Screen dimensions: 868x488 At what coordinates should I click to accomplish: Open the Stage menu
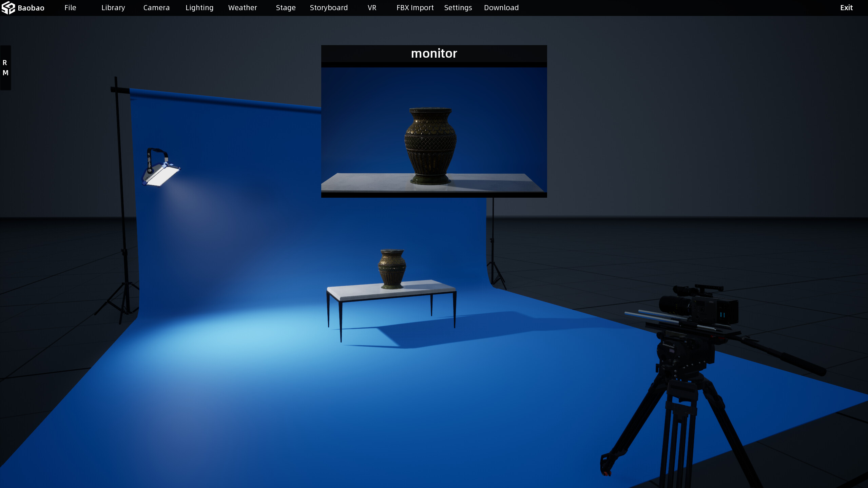coord(285,7)
